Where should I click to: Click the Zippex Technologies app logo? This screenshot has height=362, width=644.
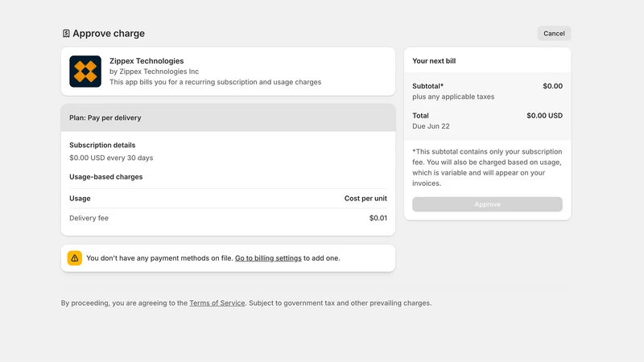(85, 72)
